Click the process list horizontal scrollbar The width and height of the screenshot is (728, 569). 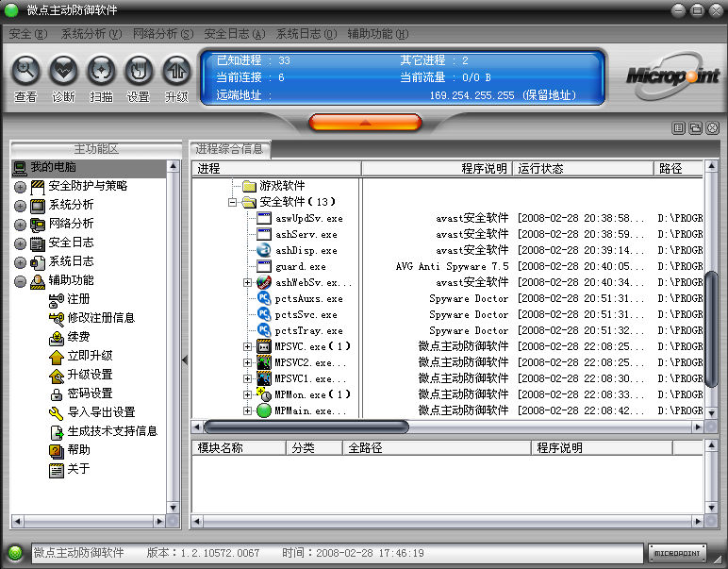point(306,427)
